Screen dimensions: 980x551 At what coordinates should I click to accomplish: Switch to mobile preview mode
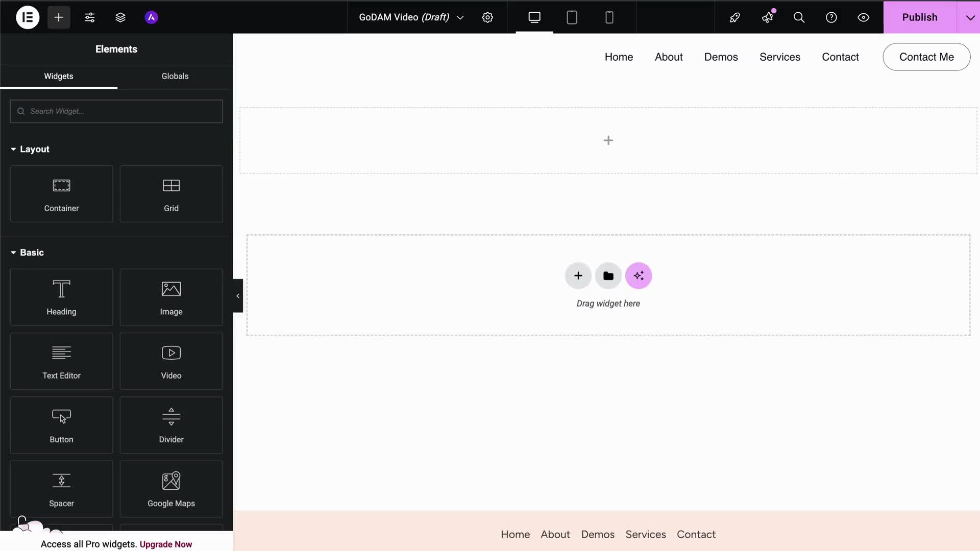pyautogui.click(x=609, y=17)
